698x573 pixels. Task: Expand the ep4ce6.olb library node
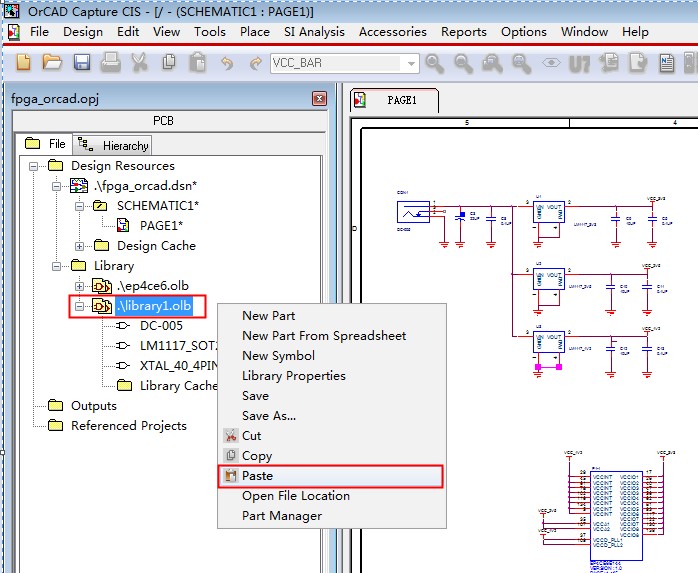[79, 286]
